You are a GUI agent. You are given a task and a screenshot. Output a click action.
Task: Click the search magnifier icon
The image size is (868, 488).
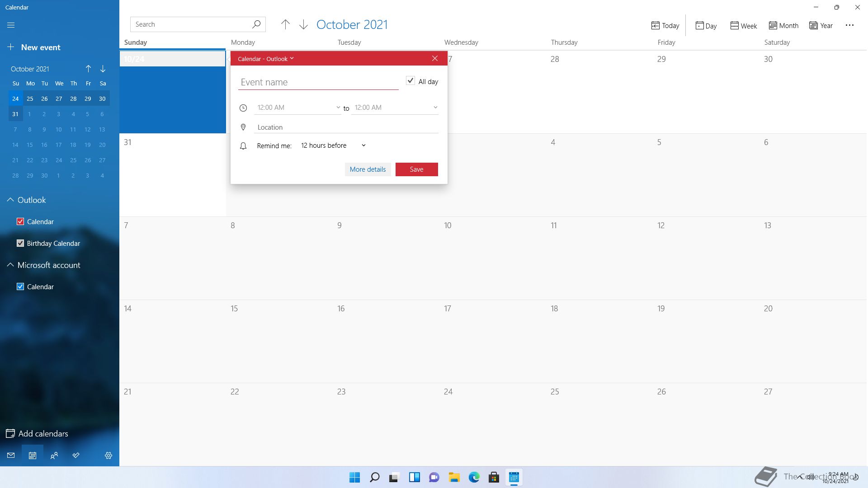coord(256,24)
